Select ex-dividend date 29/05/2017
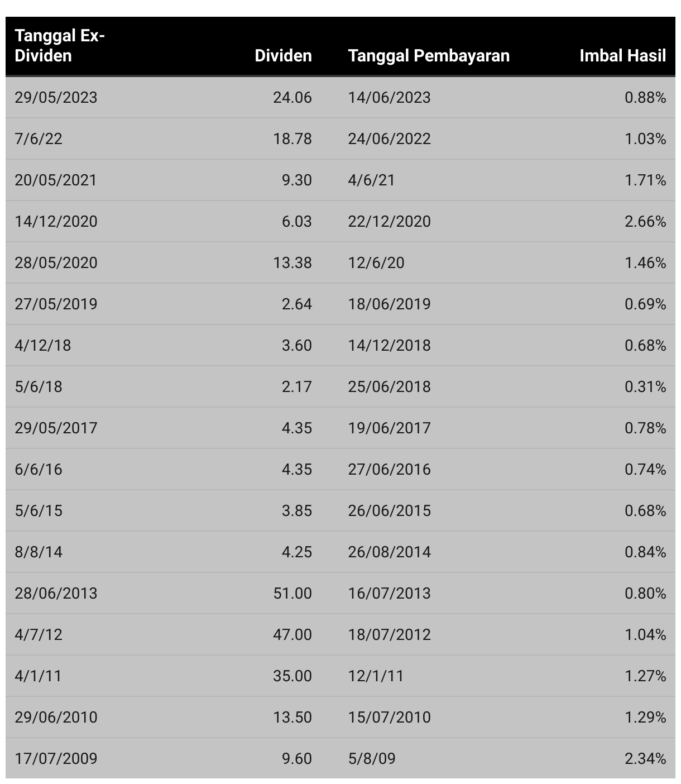Image resolution: width=681 pixels, height=784 pixels. 56,428
